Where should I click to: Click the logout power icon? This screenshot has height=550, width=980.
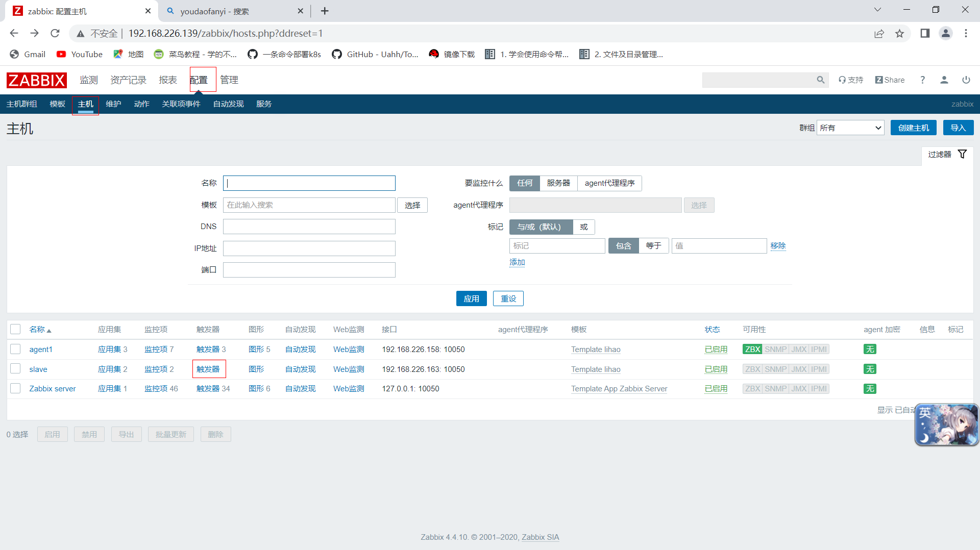click(966, 80)
